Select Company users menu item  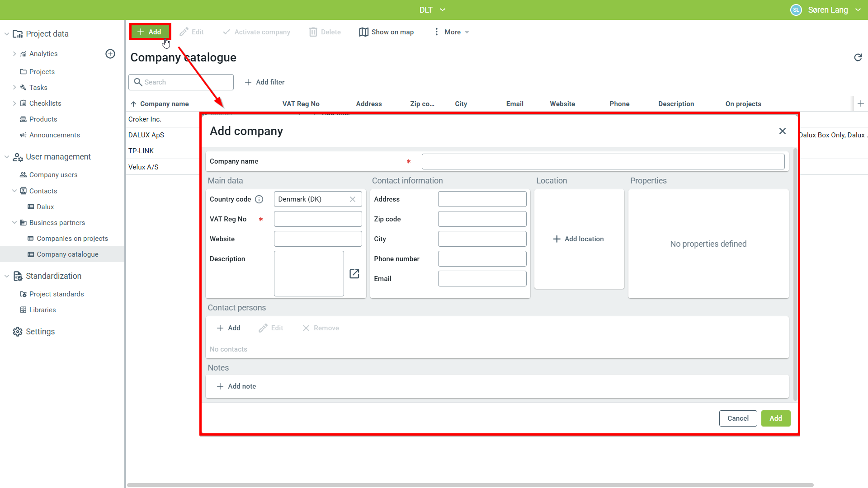coord(53,175)
